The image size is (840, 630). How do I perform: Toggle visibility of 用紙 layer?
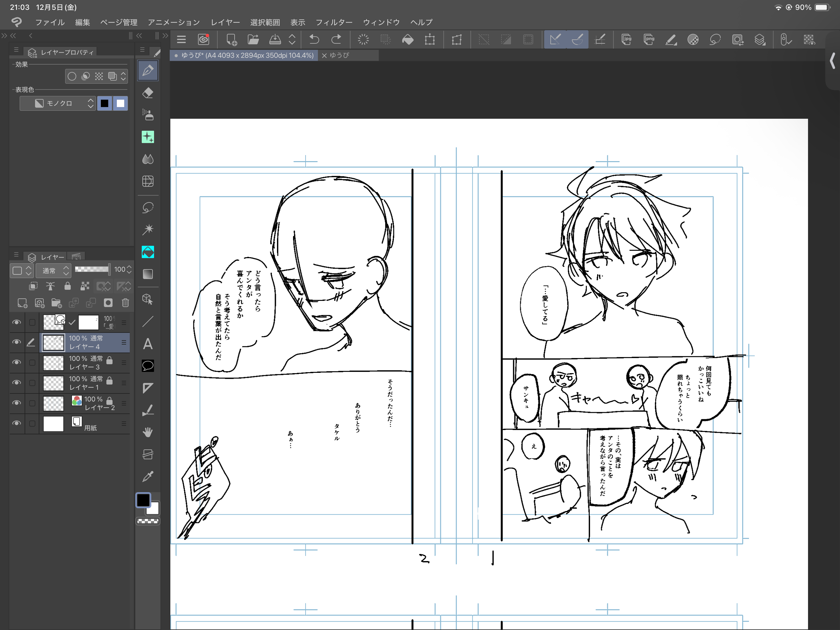coord(16,423)
